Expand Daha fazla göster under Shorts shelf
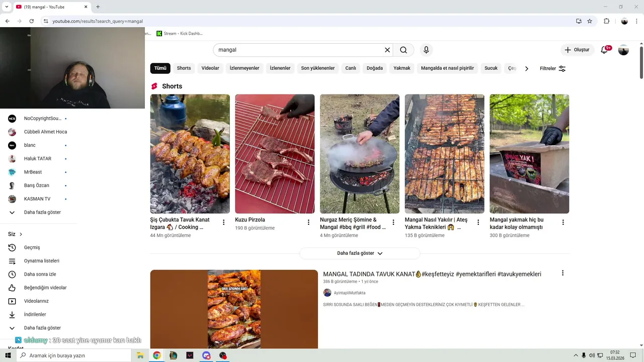The image size is (644, 362). coord(360,253)
